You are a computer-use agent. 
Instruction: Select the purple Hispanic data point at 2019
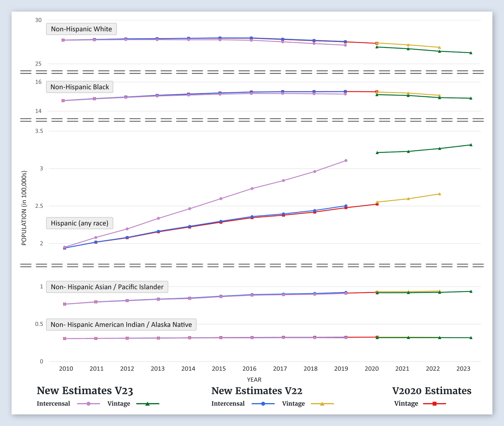(346, 161)
